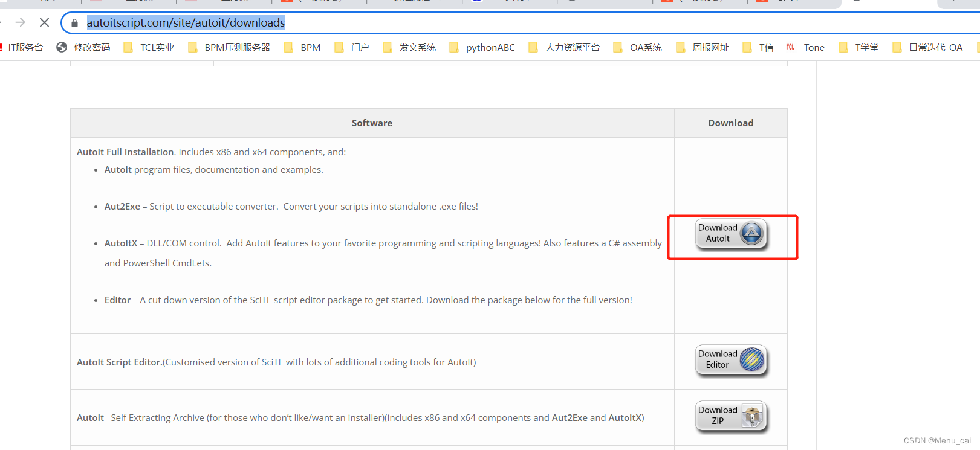Image resolution: width=980 pixels, height=450 pixels.
Task: Open the IT服务台 bookmark
Action: click(22, 48)
